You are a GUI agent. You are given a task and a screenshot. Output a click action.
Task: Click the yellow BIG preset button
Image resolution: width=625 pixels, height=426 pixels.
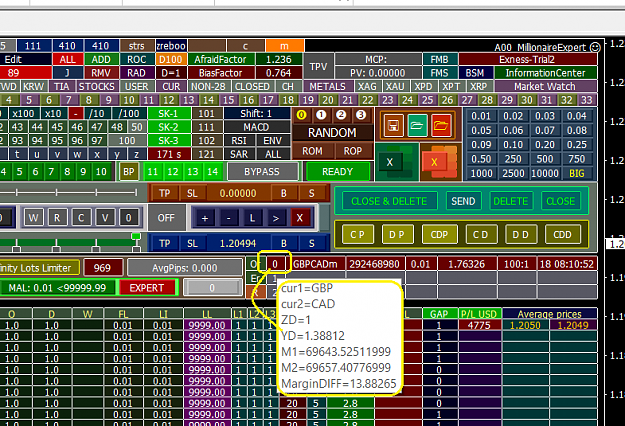coord(577,173)
